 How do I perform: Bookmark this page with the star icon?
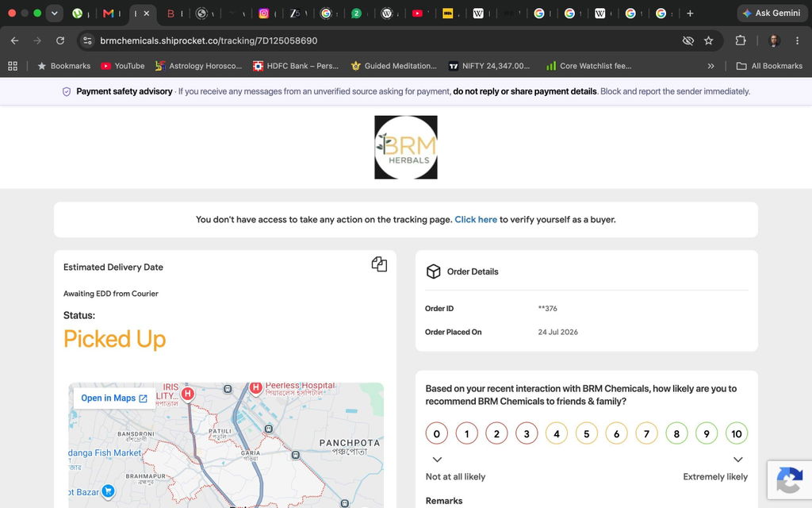pos(708,40)
